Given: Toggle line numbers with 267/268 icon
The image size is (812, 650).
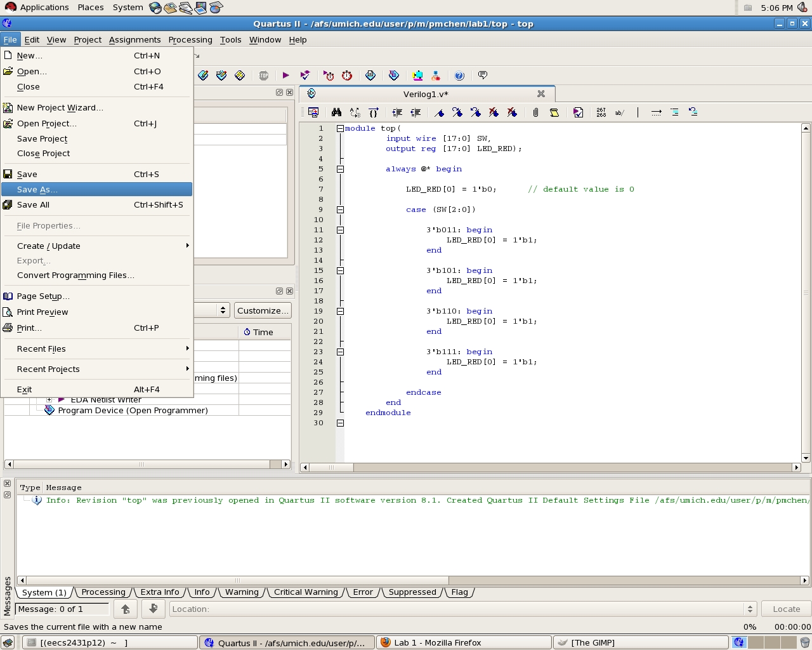Looking at the screenshot, I should coord(601,112).
